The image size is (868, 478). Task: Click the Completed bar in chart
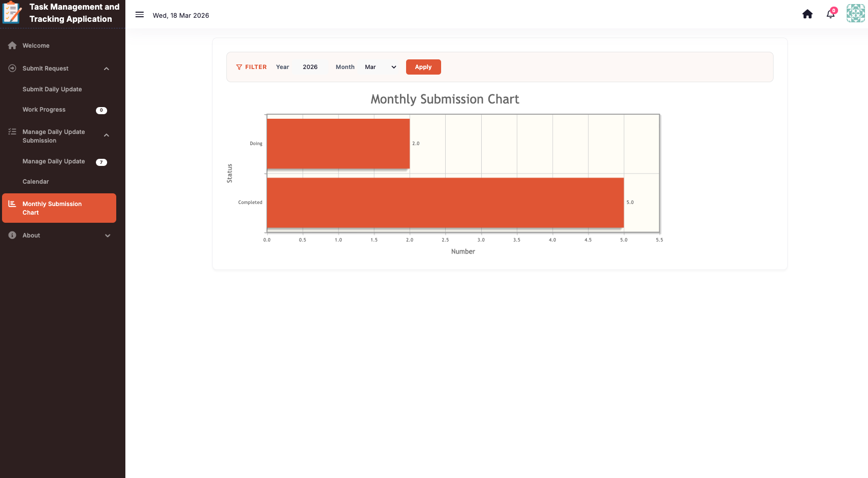pos(445,202)
